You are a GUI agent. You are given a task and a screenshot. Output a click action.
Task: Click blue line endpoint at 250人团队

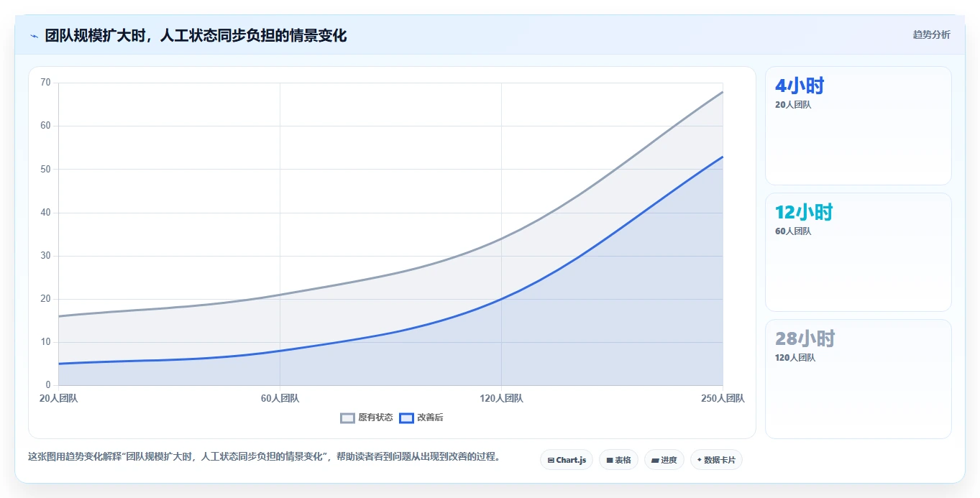tap(723, 156)
